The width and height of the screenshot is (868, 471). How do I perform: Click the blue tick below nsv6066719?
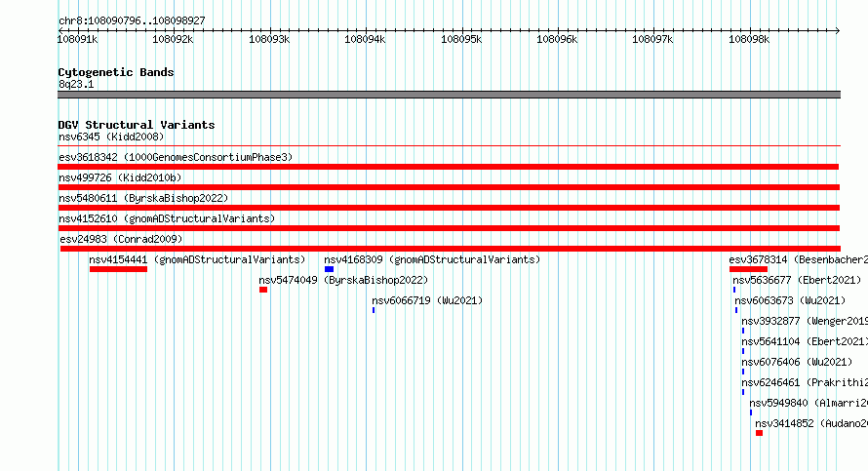374,310
